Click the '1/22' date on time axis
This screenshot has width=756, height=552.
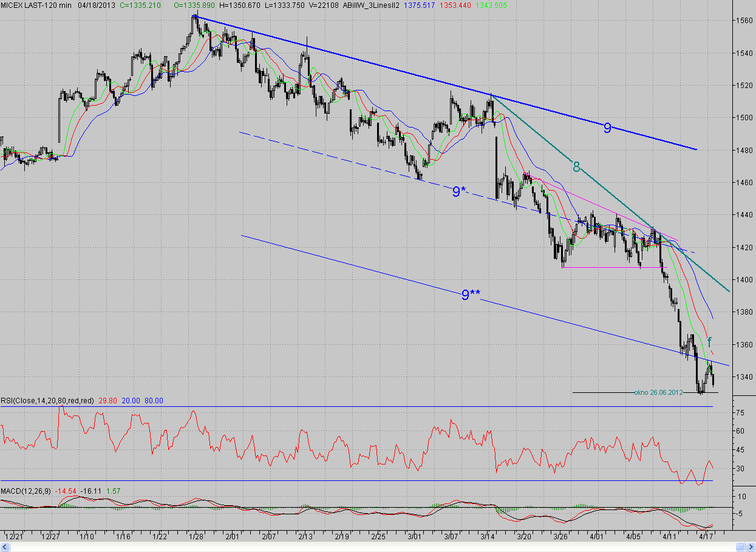(x=160, y=536)
